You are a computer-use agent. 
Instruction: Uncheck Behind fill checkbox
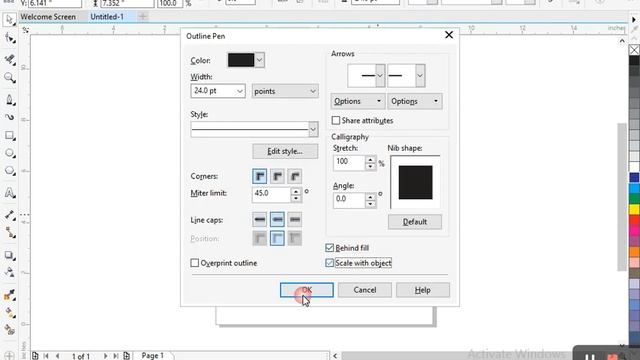330,248
